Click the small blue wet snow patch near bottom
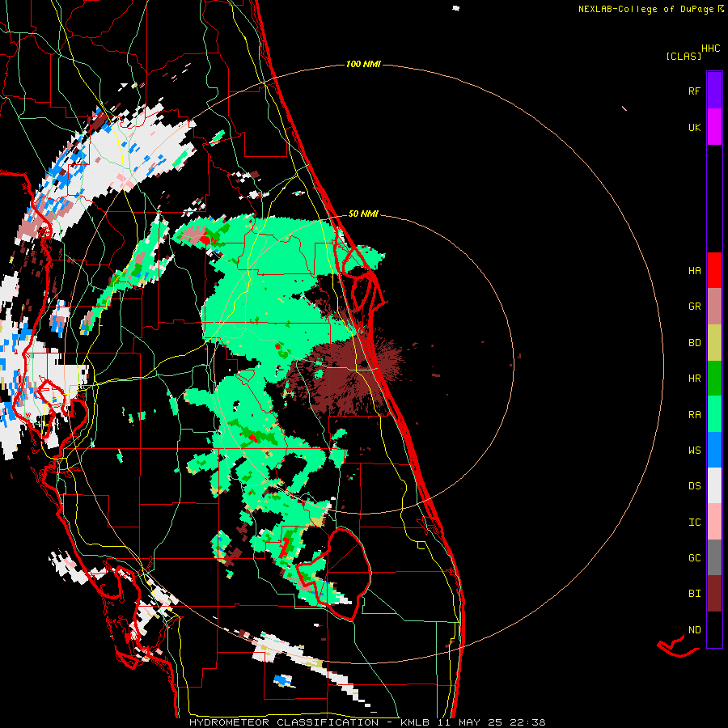Image resolution: width=728 pixels, height=728 pixels. (283, 680)
